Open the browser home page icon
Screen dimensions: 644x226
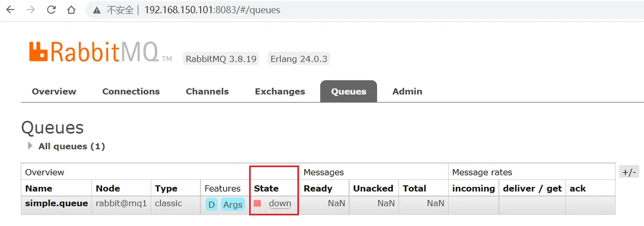pyautogui.click(x=71, y=10)
